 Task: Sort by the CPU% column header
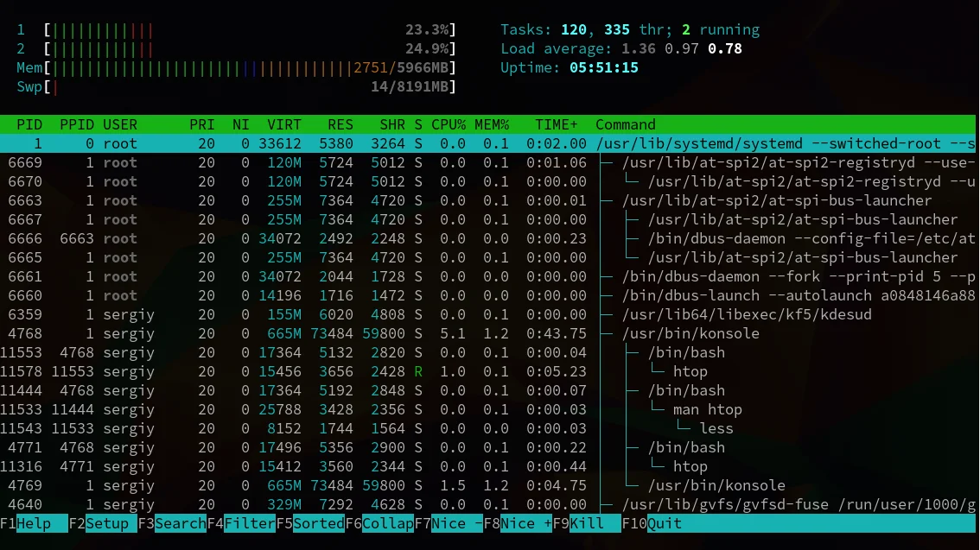point(449,124)
